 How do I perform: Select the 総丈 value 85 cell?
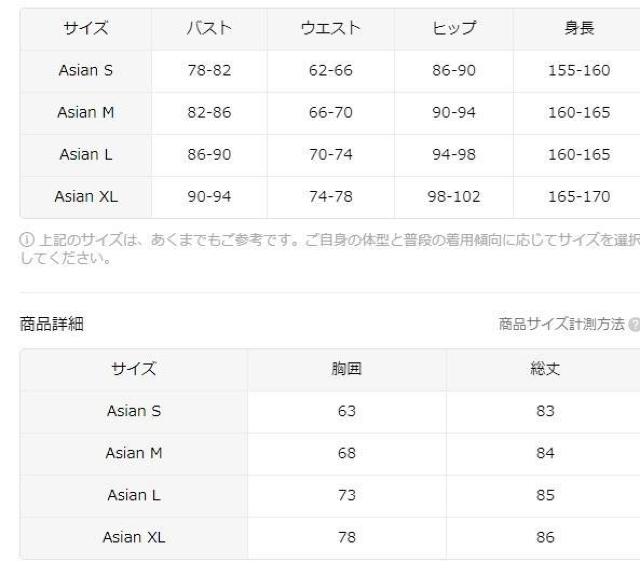point(545,495)
